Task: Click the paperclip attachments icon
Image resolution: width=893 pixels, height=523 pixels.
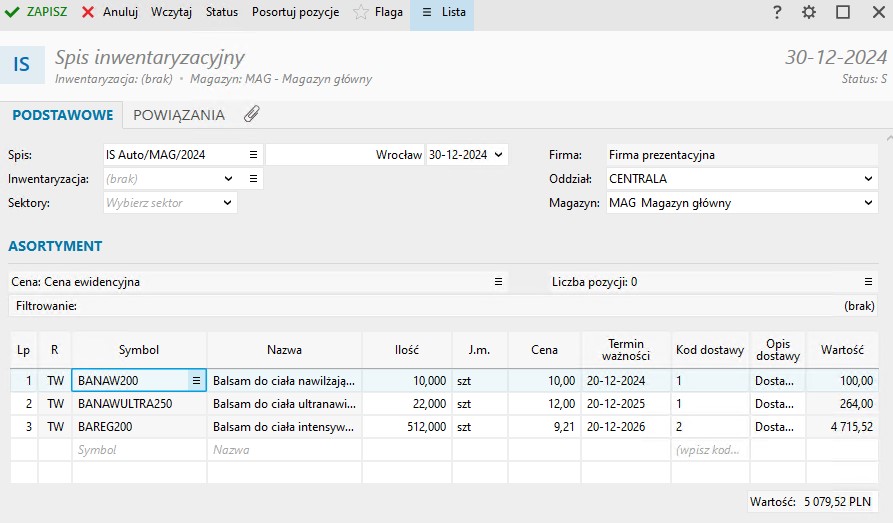Action: [x=252, y=114]
